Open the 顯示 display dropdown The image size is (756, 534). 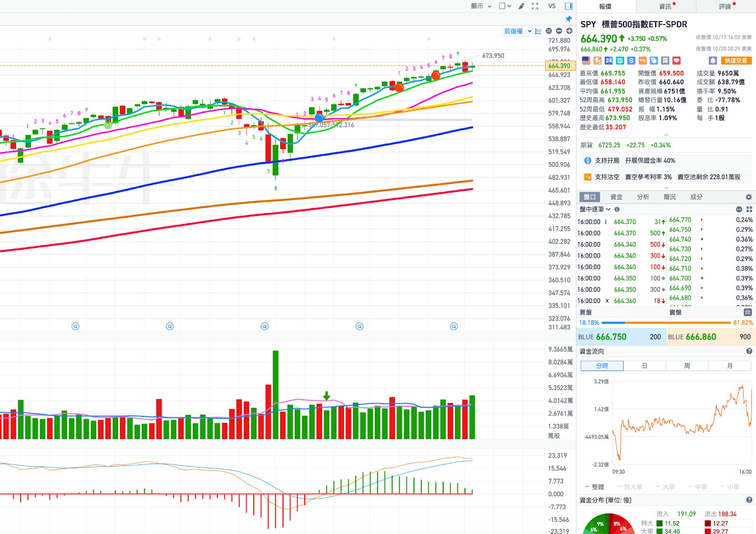coord(481,6)
